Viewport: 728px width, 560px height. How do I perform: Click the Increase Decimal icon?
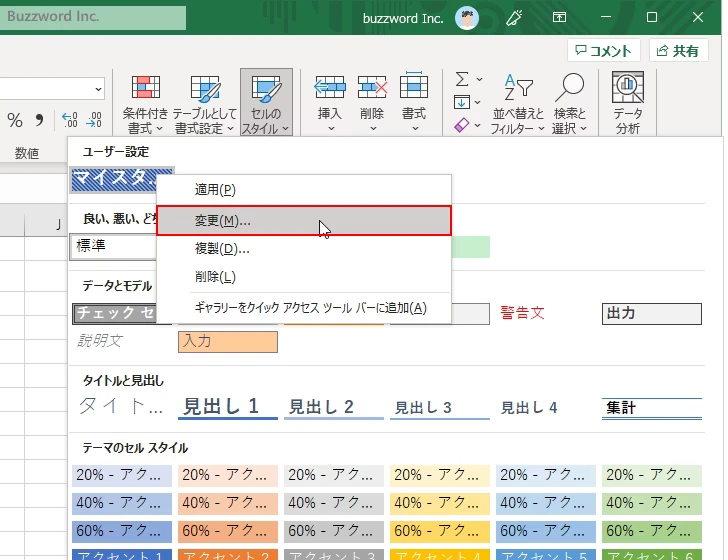point(70,120)
